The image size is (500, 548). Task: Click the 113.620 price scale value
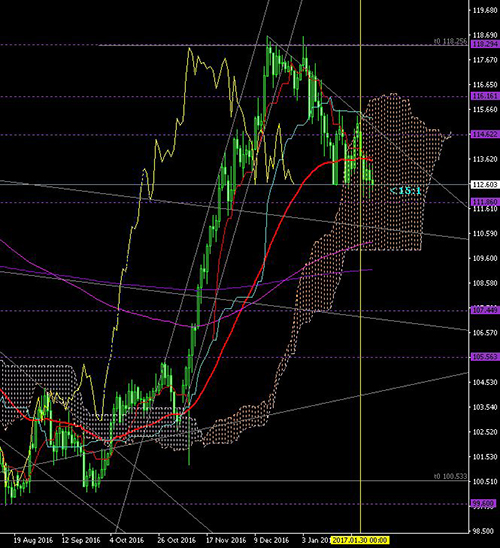485,159
